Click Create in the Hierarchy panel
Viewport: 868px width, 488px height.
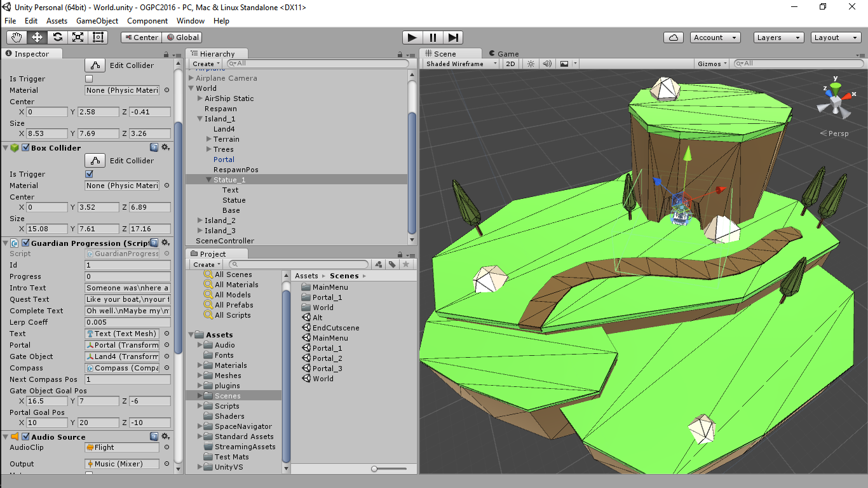(204, 64)
